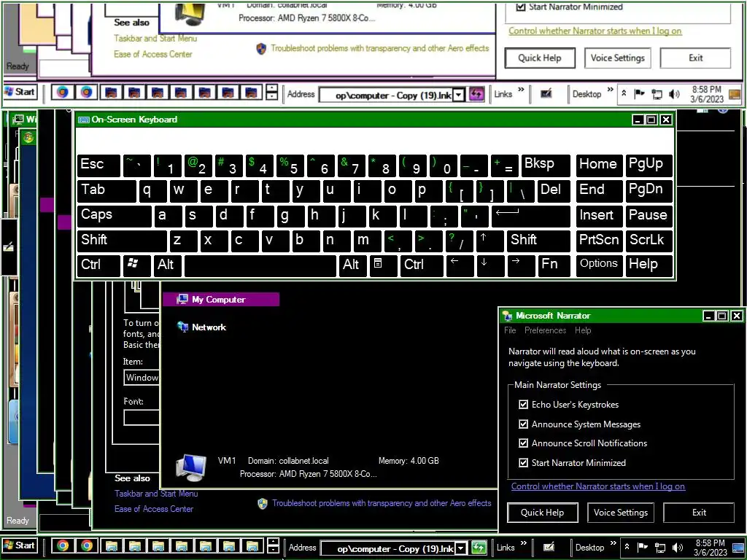Uncheck Announce Scroll Notifications in Narrator
This screenshot has height=560, width=747.
pyautogui.click(x=523, y=443)
